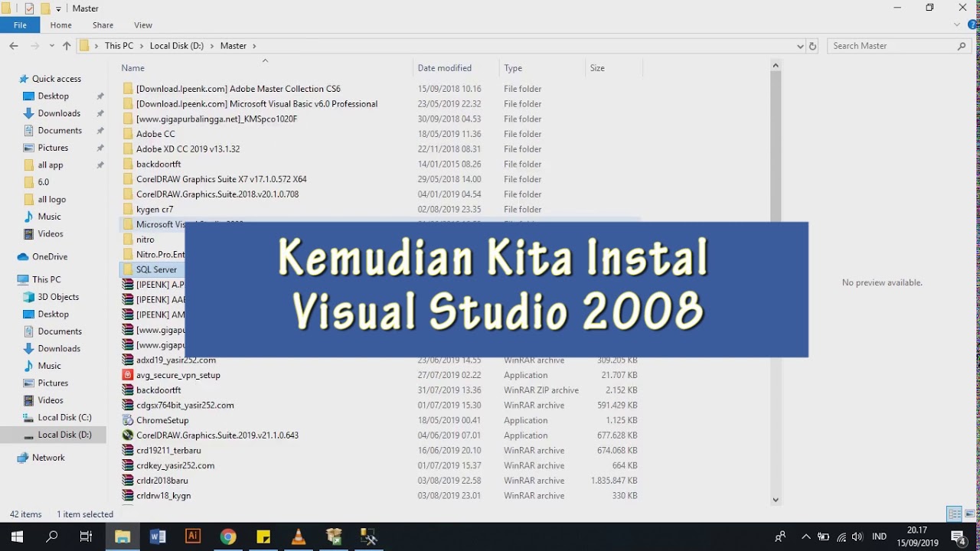Select OneDrive in the navigation pane
The image size is (980, 551).
click(x=50, y=256)
